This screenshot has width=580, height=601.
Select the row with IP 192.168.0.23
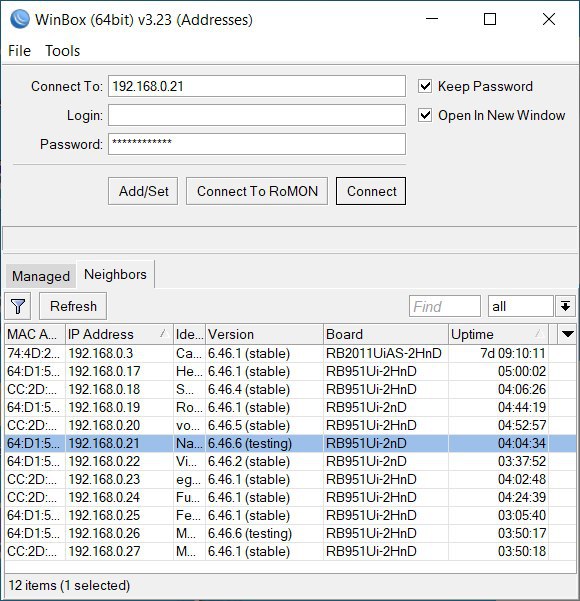[x=290, y=479]
